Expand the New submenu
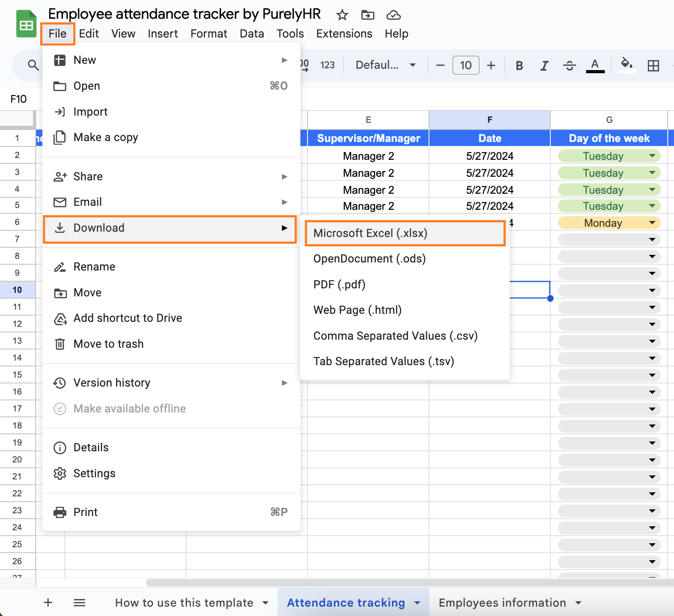The height and width of the screenshot is (616, 674). [171, 60]
